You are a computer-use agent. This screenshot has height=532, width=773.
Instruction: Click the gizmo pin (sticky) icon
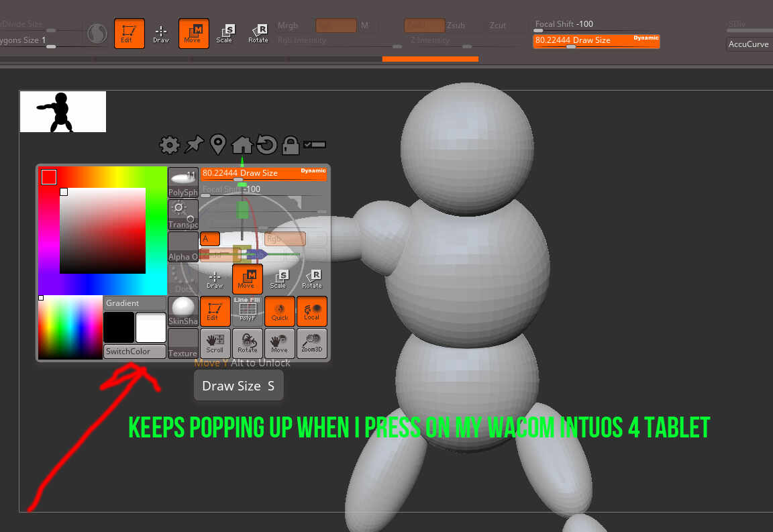[x=194, y=144]
